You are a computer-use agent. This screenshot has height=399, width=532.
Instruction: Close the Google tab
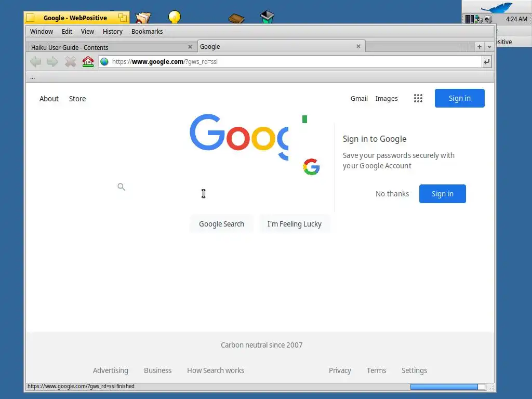coord(358,46)
